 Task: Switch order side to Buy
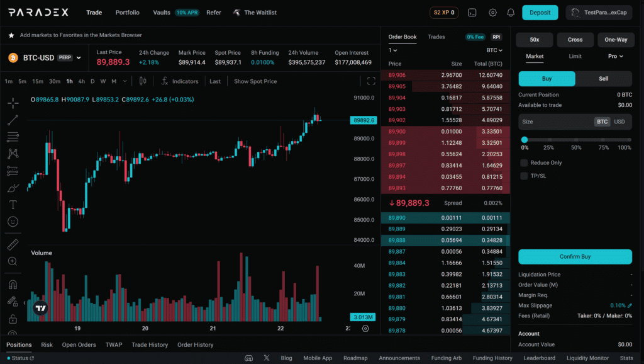click(x=547, y=79)
